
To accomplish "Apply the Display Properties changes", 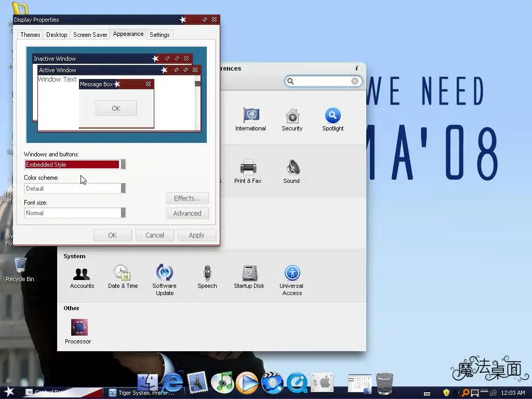I will point(196,235).
